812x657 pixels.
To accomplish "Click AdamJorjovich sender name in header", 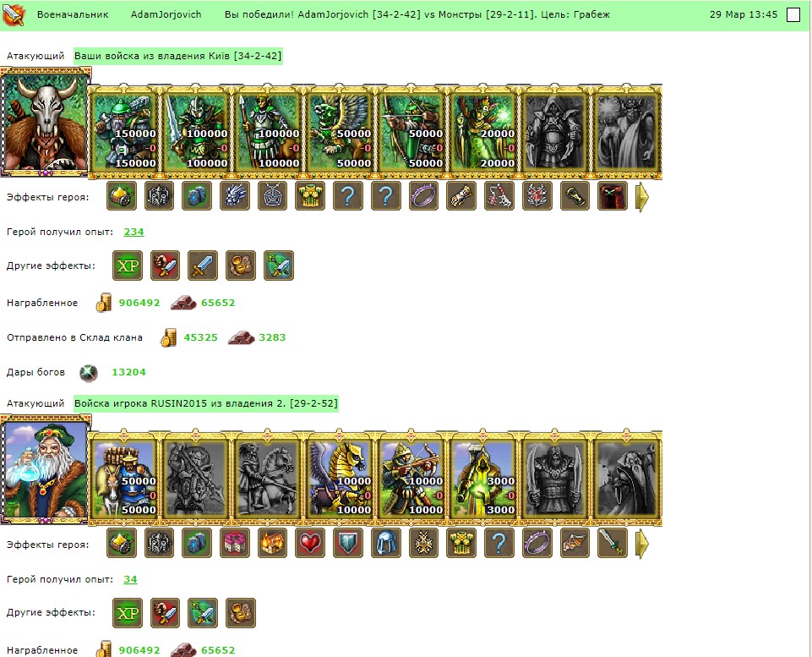I will 166,14.
